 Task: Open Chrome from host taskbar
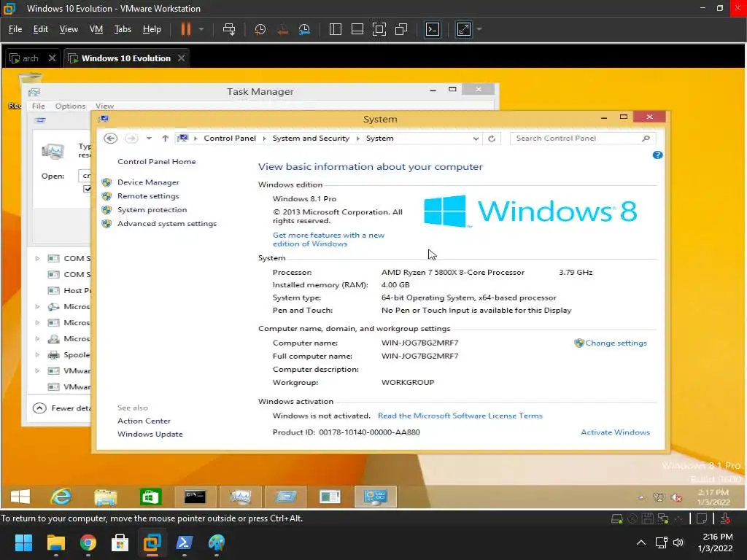pos(88,542)
